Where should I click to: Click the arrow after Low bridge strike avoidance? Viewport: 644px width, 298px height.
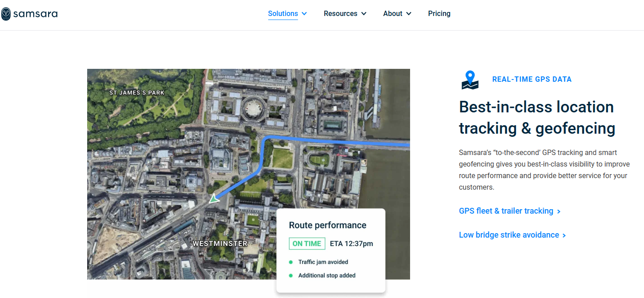(x=564, y=235)
